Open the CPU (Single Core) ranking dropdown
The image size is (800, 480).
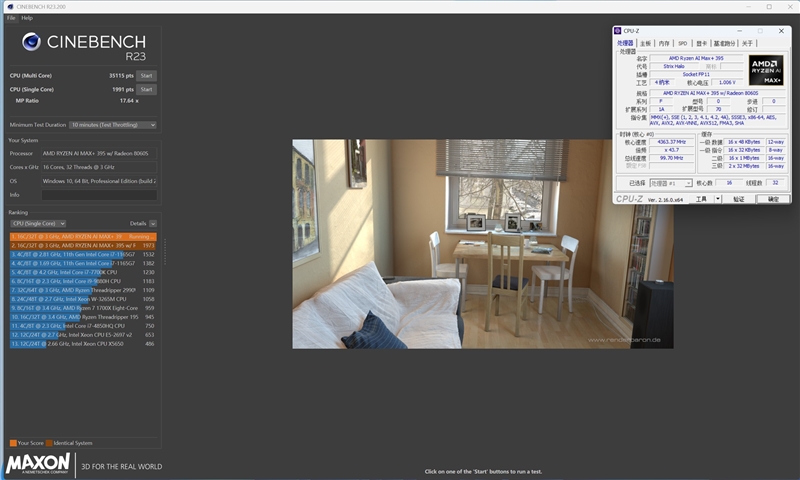(37, 223)
